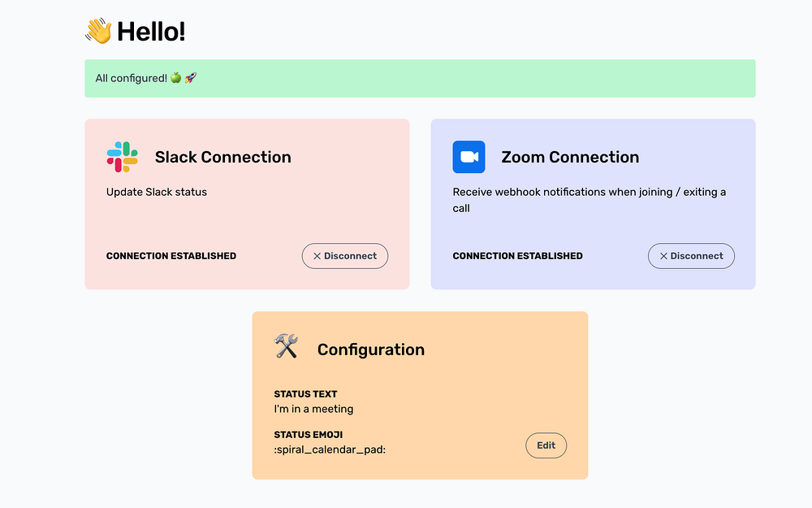Image resolution: width=812 pixels, height=508 pixels.
Task: Select the Configuration heading
Action: click(x=371, y=350)
